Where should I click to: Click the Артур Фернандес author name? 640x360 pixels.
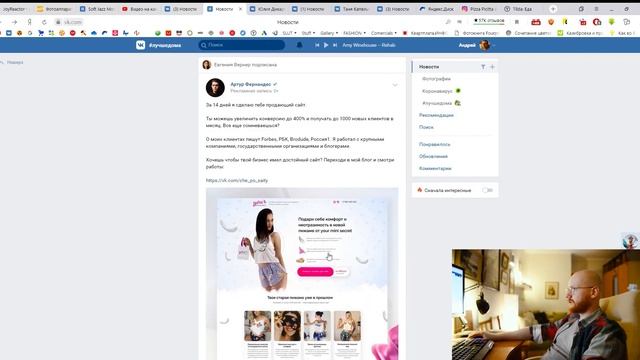[251, 84]
